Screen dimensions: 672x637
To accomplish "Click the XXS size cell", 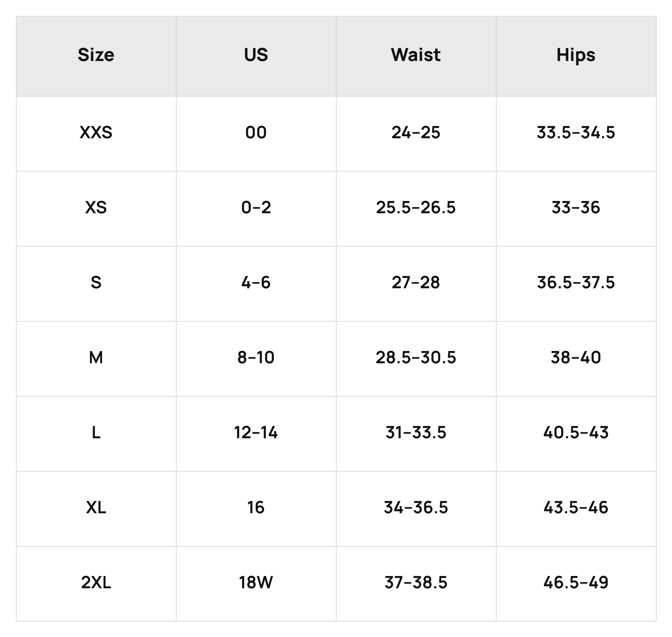I will pyautogui.click(x=96, y=133).
